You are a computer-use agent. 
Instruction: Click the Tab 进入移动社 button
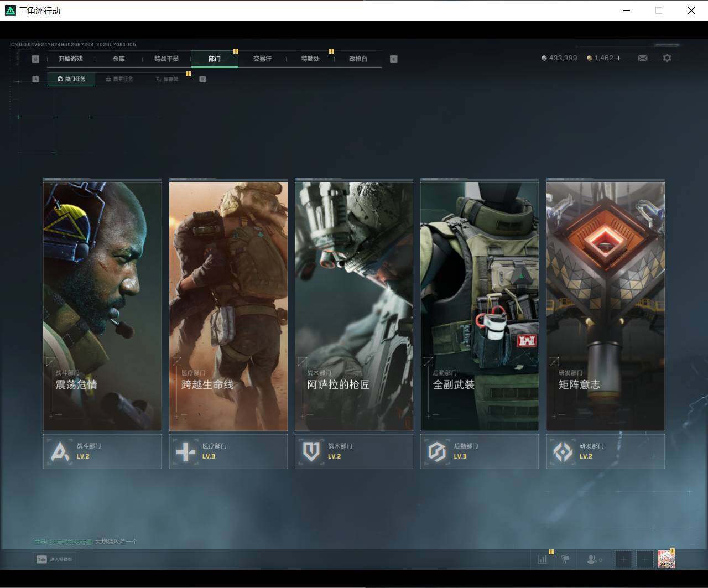(54, 559)
